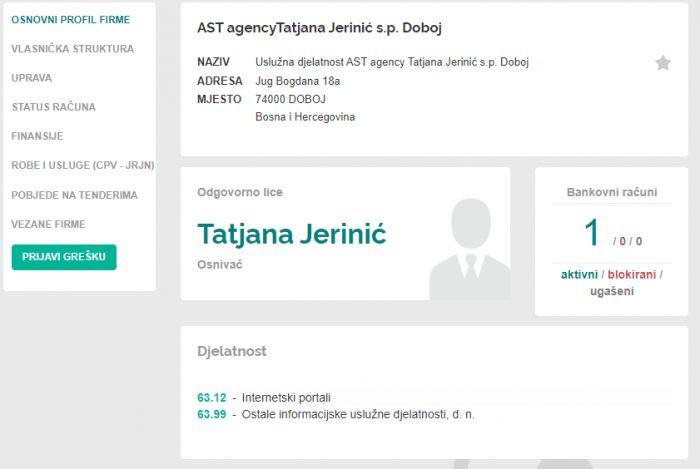The width and height of the screenshot is (700, 469).
Task: Click the address Jug Bogdana 18a
Action: click(298, 81)
